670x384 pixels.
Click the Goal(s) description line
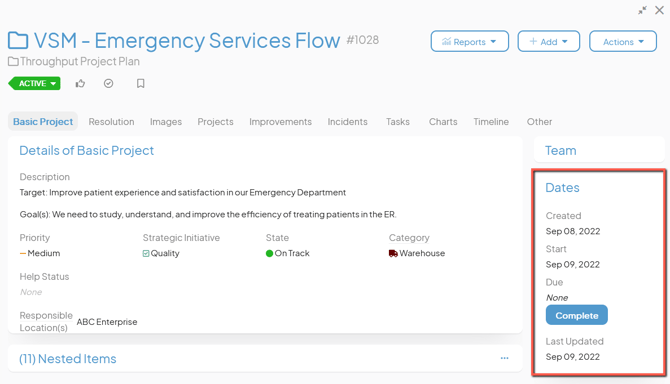click(x=208, y=214)
